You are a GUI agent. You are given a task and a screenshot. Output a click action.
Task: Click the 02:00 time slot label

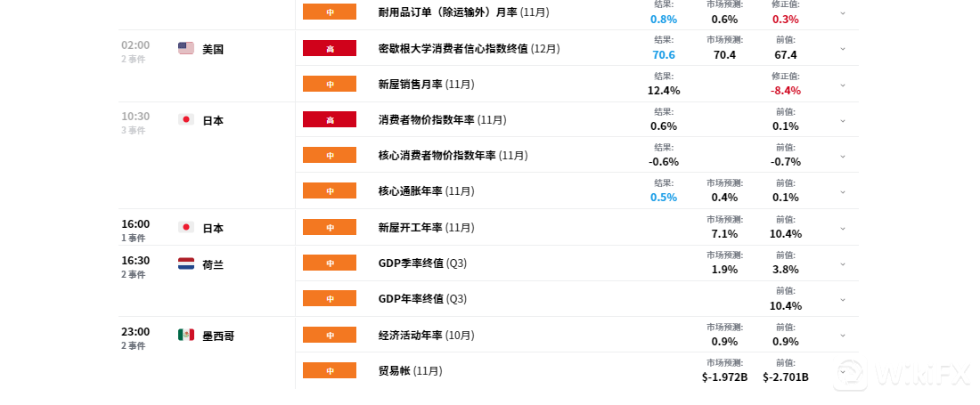(135, 45)
